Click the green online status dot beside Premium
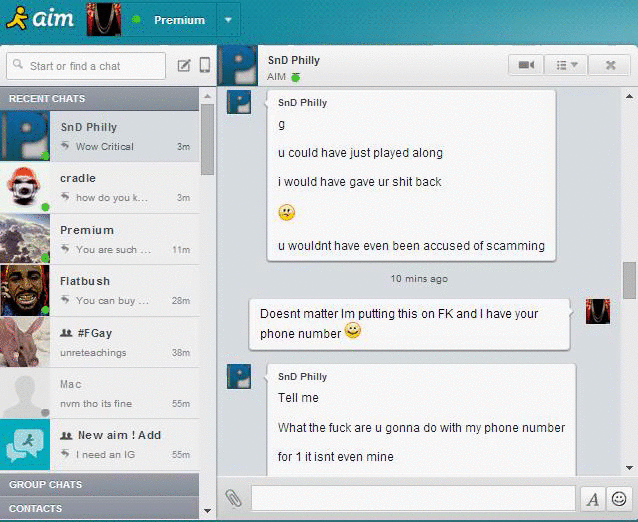The width and height of the screenshot is (638, 522). click(x=136, y=20)
